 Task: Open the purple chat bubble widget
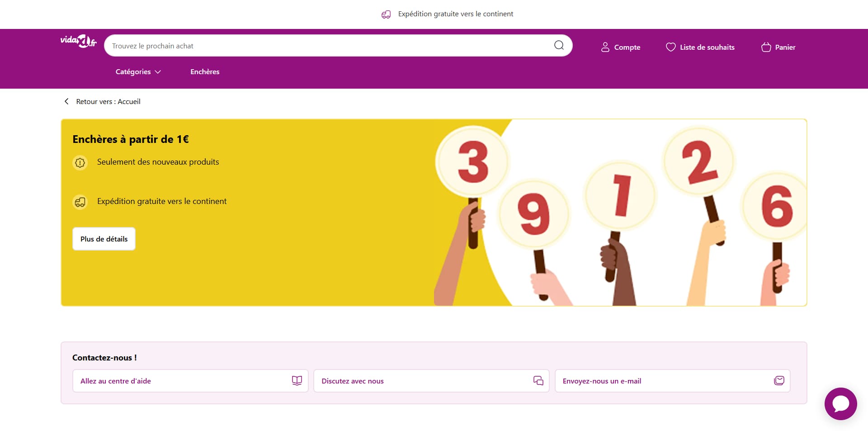click(840, 403)
